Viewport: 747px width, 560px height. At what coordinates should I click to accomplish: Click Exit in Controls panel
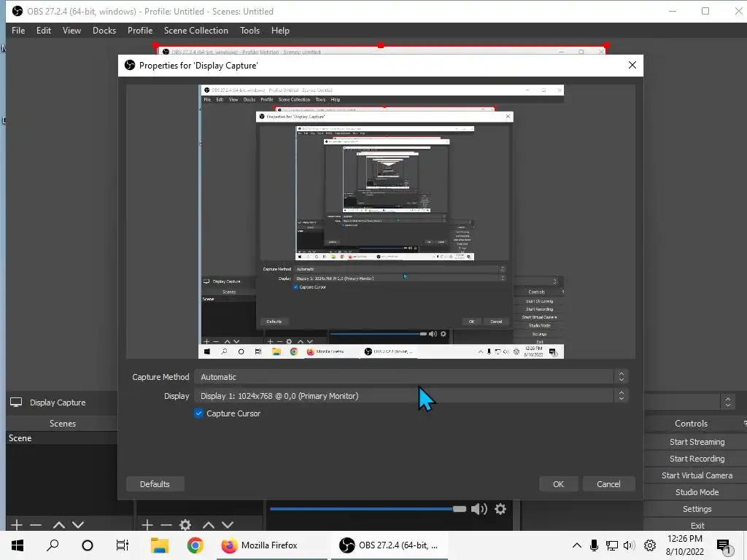697,525
